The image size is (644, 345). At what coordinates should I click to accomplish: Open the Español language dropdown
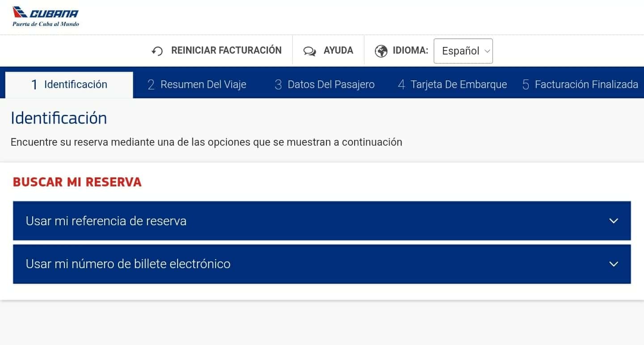coord(463,51)
